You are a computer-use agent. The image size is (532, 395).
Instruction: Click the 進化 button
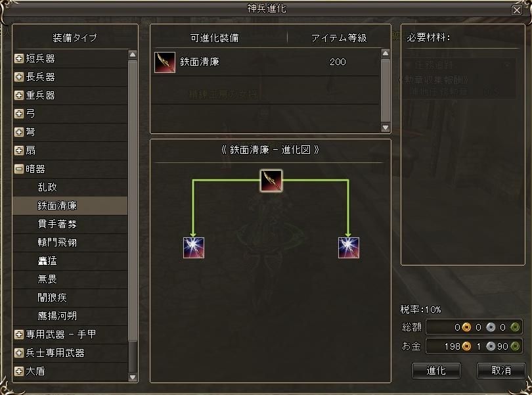(436, 371)
